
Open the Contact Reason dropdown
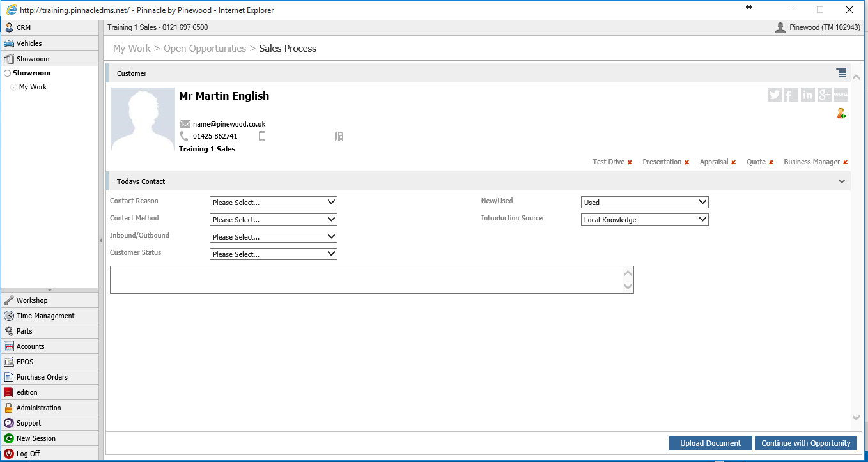coord(274,203)
